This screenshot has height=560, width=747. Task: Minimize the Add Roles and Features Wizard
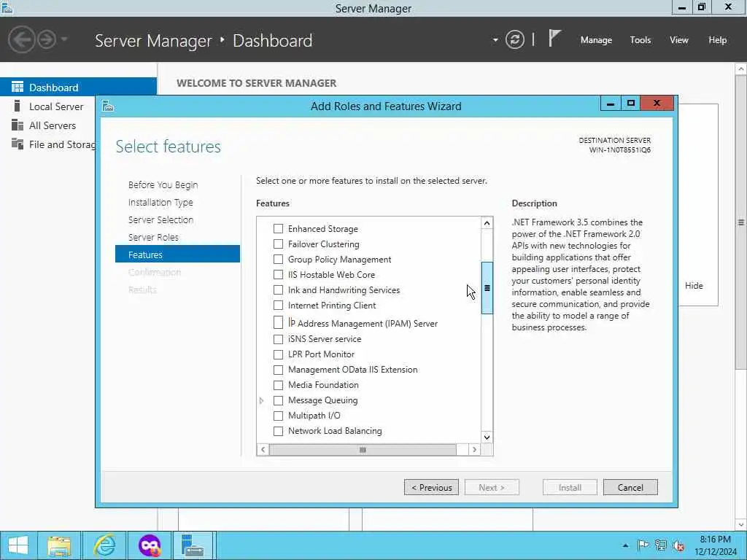611,104
